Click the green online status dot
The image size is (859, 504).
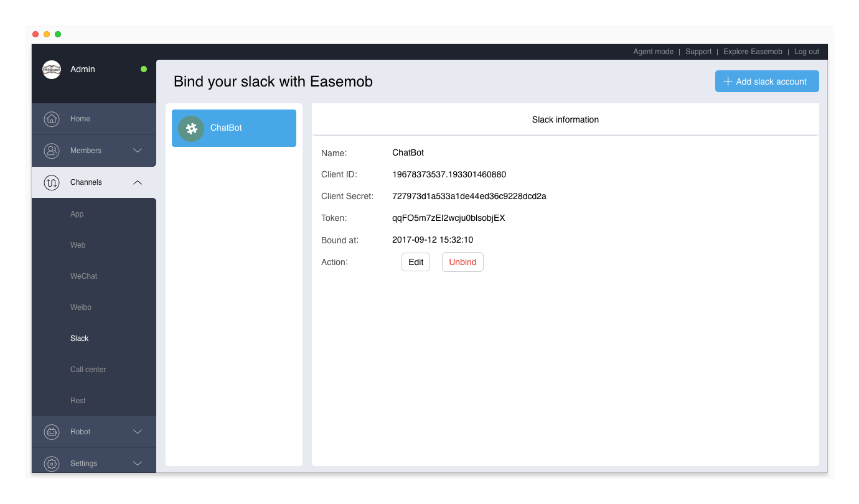tap(144, 69)
